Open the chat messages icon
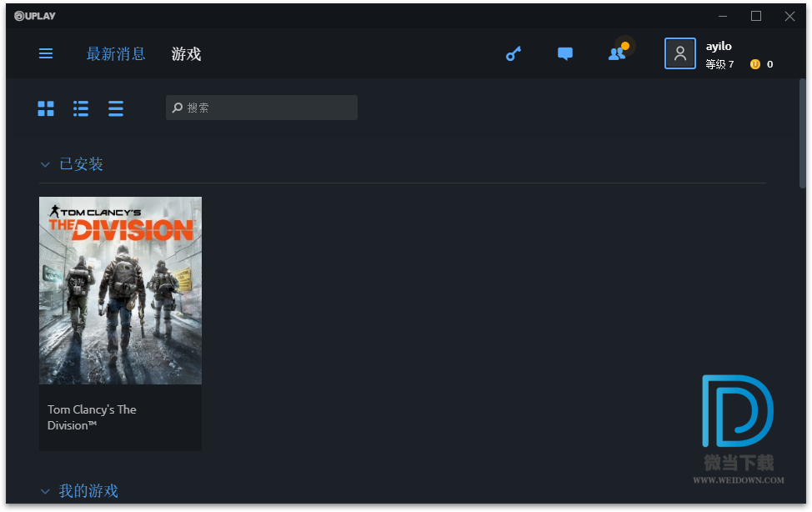 pyautogui.click(x=565, y=53)
